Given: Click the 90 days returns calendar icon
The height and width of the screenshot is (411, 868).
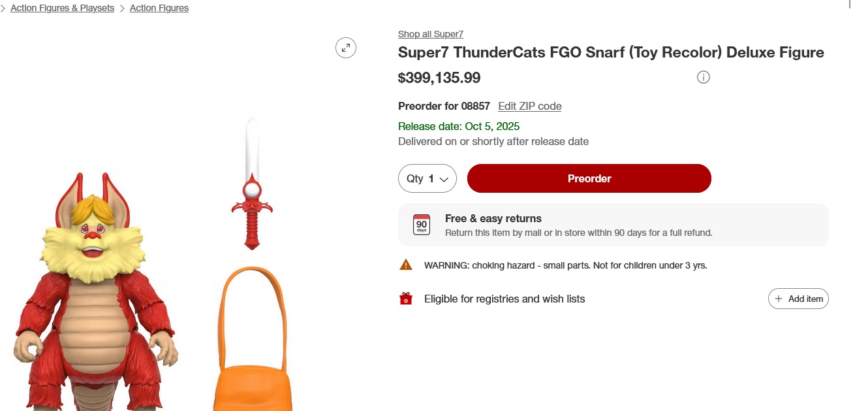Looking at the screenshot, I should tap(422, 225).
